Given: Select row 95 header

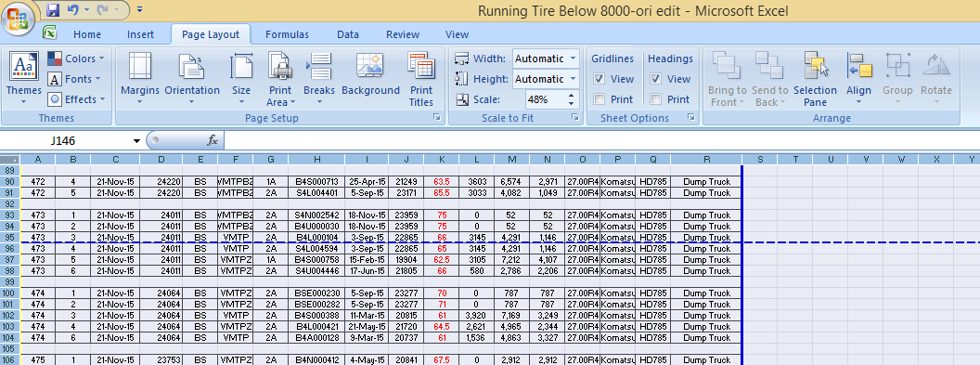Looking at the screenshot, I should pos(10,238).
